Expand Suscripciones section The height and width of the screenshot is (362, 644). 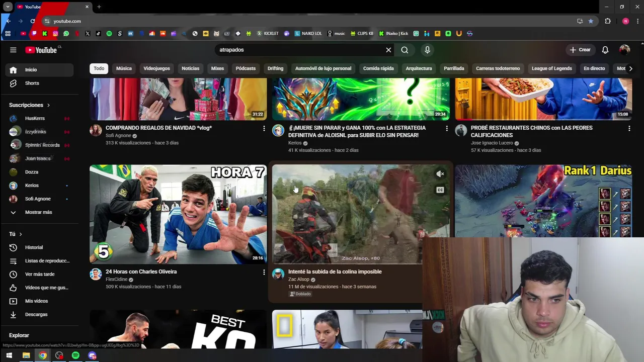(29, 105)
